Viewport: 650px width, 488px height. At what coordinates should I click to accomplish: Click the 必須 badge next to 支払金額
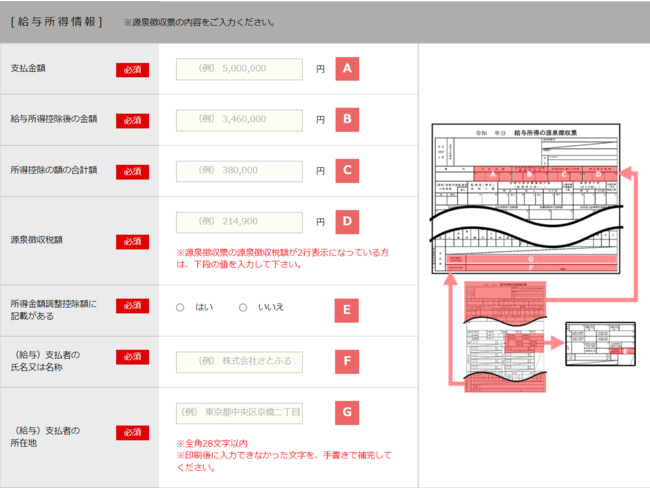[132, 70]
